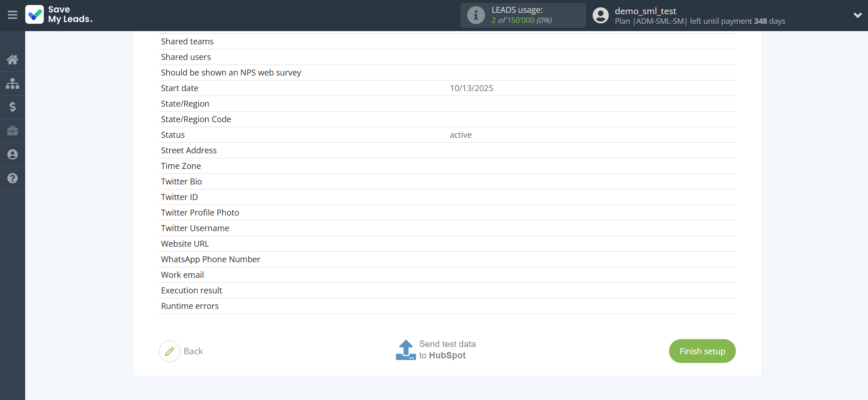Open the profile icon in sidebar
The width and height of the screenshot is (868, 400).
(12, 155)
